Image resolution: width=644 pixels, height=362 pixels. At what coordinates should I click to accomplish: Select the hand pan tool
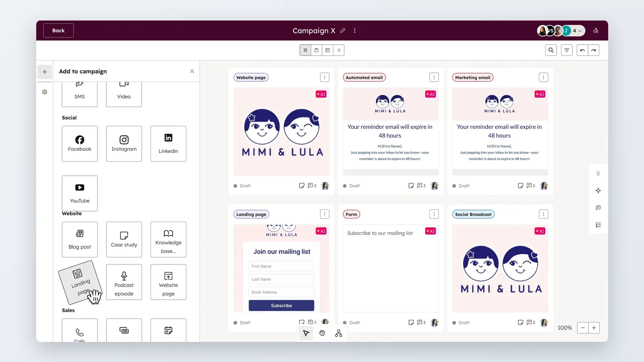[322, 333]
